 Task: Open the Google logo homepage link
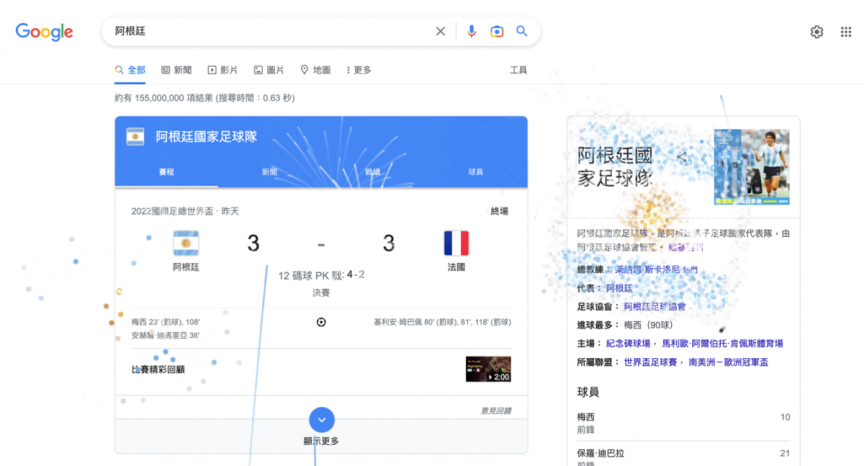click(44, 31)
